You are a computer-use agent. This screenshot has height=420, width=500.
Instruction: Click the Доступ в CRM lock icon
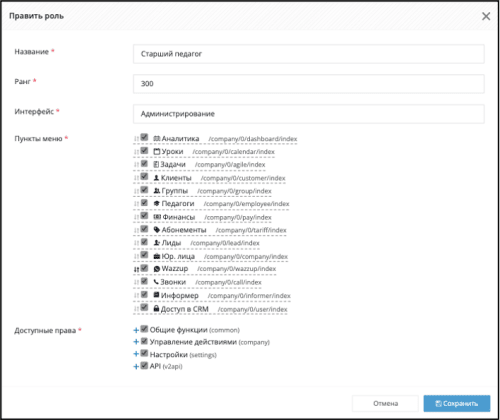pyautogui.click(x=156, y=308)
